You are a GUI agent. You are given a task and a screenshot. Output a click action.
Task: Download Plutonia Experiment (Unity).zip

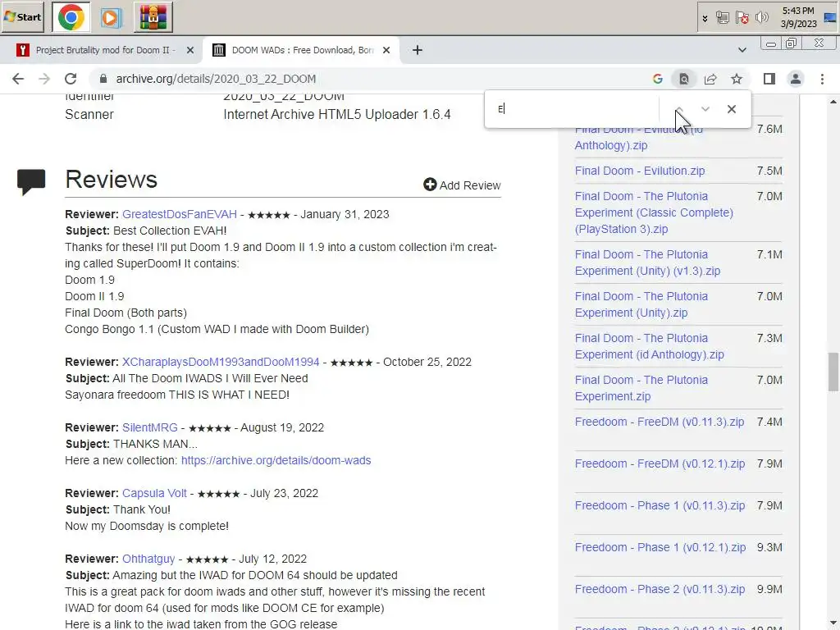pyautogui.click(x=641, y=304)
